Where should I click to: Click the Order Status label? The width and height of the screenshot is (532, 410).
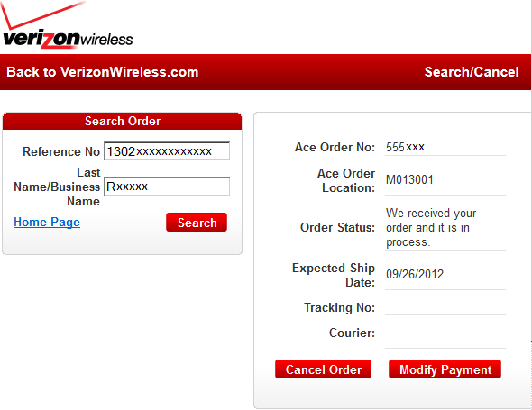coord(337,227)
